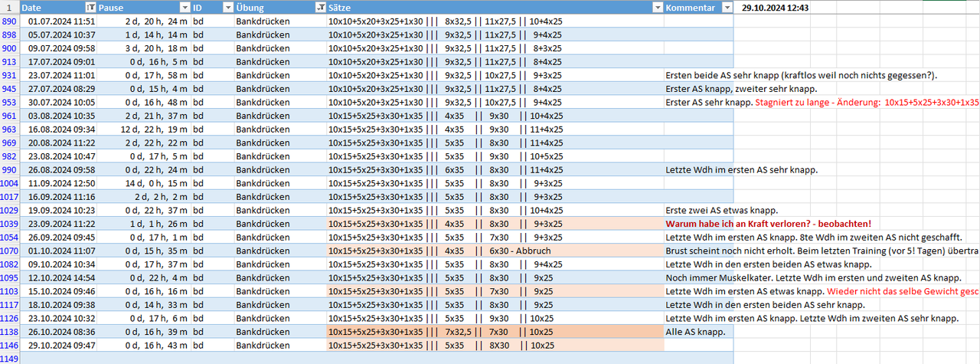Viewport: 980px width, 364px height.
Task: Select date cell 16.08.2024 09:34
Action: tap(59, 129)
